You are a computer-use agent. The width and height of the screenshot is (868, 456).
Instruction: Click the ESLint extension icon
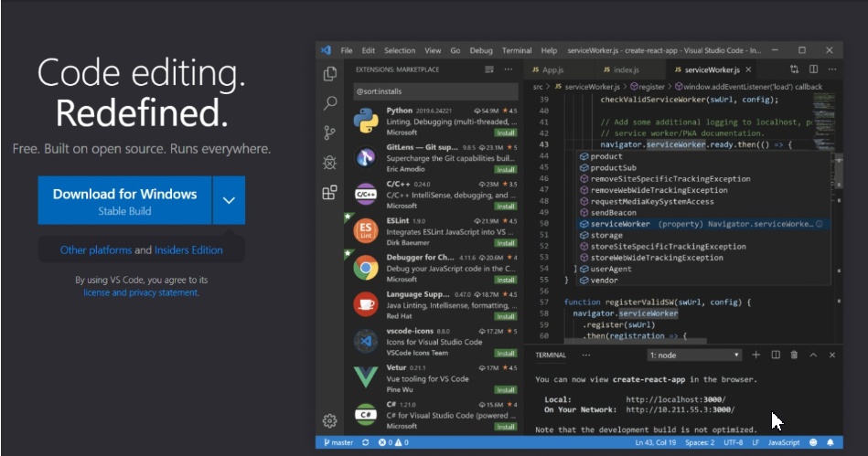(x=366, y=231)
